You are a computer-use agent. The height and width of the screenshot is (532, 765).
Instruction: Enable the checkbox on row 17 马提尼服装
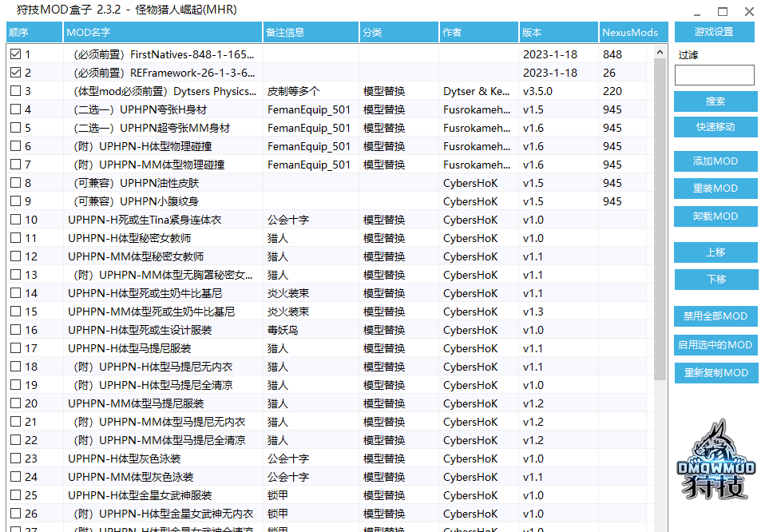tap(16, 348)
